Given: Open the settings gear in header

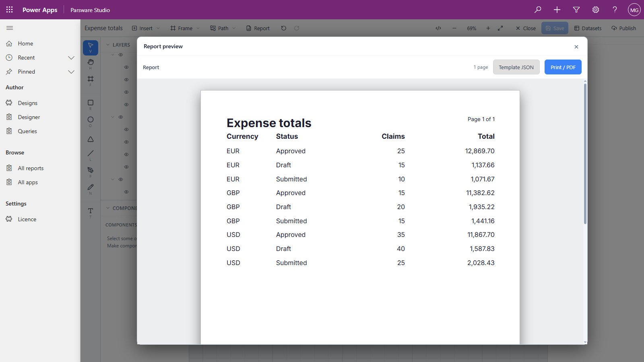Looking at the screenshot, I should pos(596,10).
